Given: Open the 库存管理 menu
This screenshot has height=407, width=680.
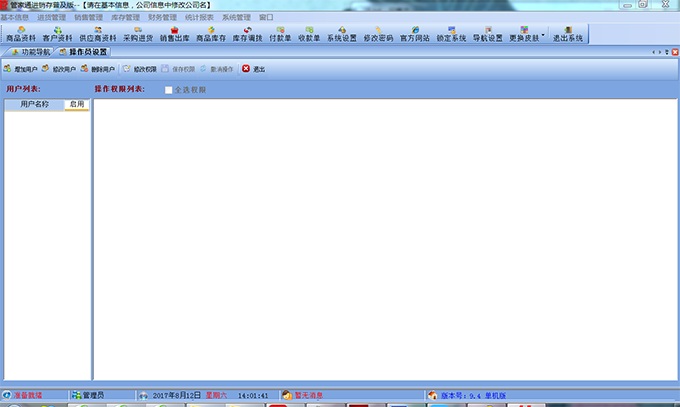Looking at the screenshot, I should 125,17.
